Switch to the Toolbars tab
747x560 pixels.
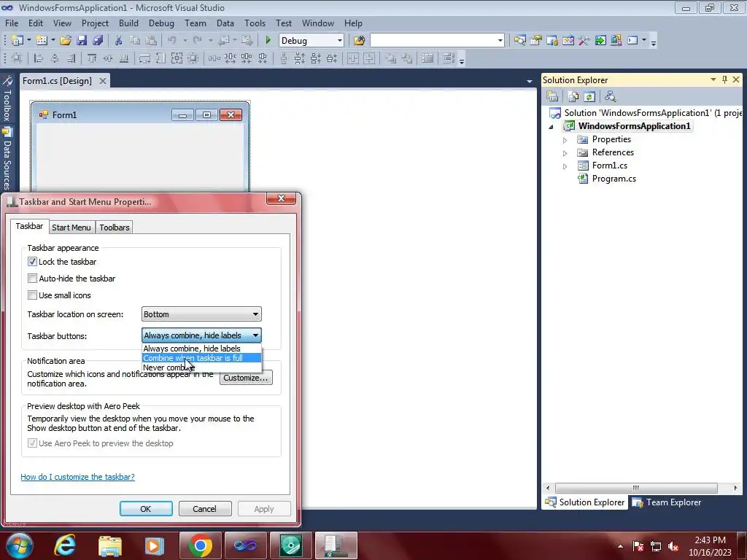point(115,227)
